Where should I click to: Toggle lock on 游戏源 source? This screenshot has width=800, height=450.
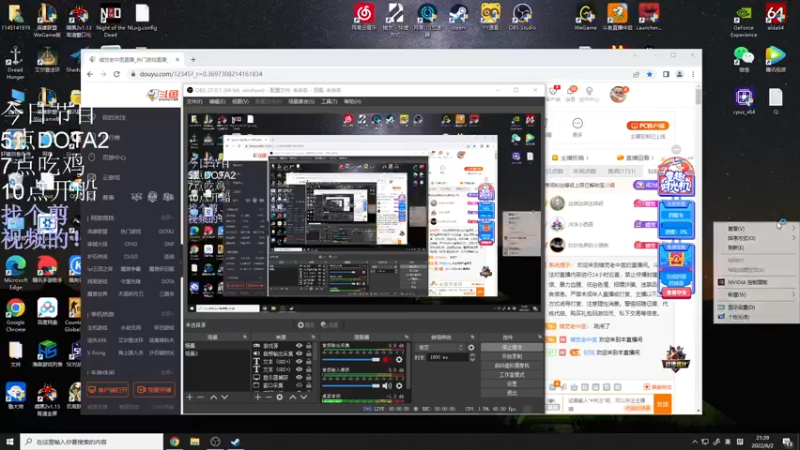coord(309,345)
